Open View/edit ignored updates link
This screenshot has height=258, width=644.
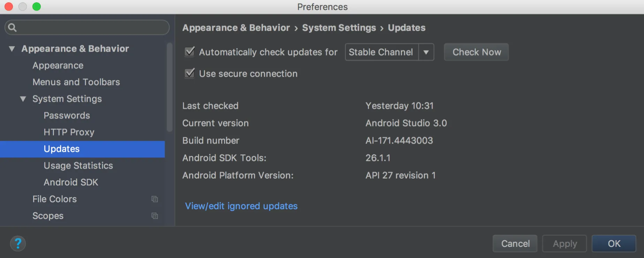tap(241, 206)
